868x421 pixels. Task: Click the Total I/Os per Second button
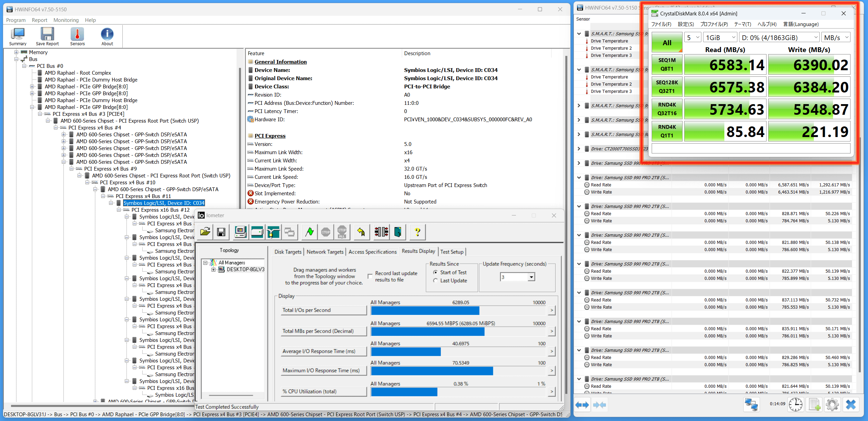[324, 310]
